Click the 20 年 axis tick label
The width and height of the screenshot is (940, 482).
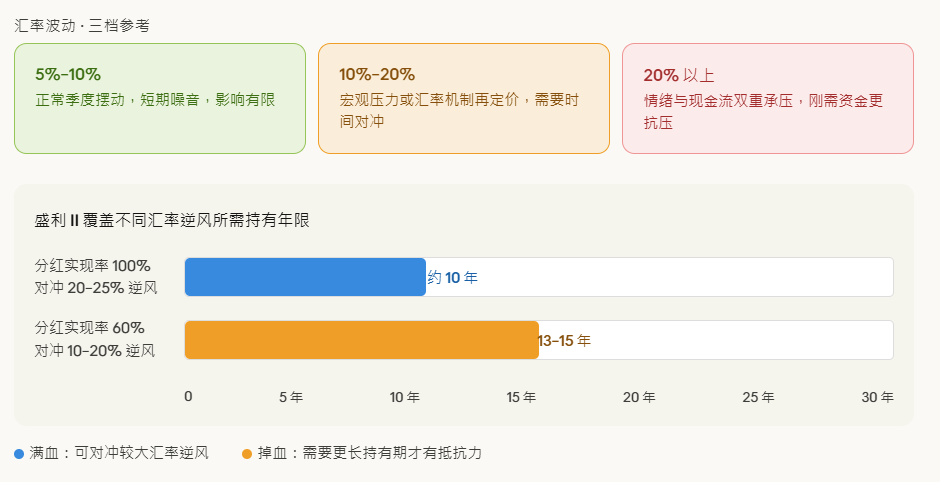(x=639, y=397)
